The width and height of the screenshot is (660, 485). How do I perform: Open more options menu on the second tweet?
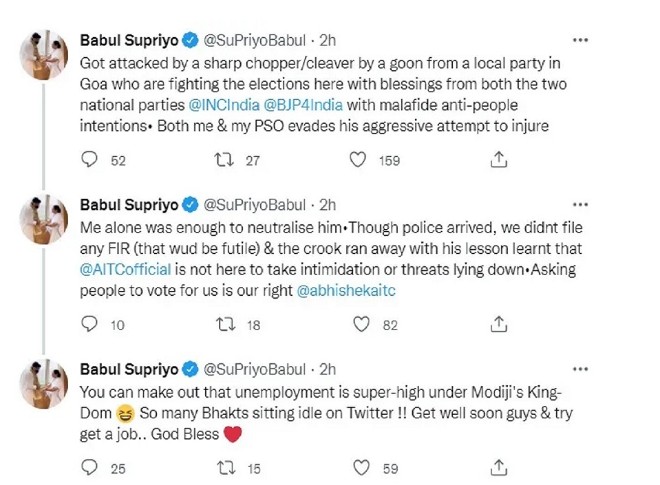pyautogui.click(x=580, y=204)
